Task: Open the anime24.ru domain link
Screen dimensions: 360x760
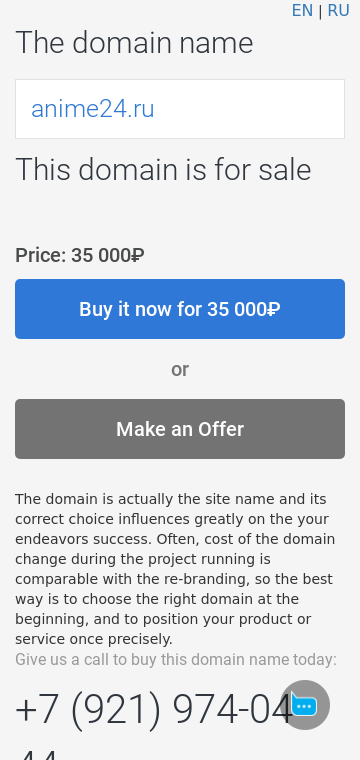Action: pos(93,109)
